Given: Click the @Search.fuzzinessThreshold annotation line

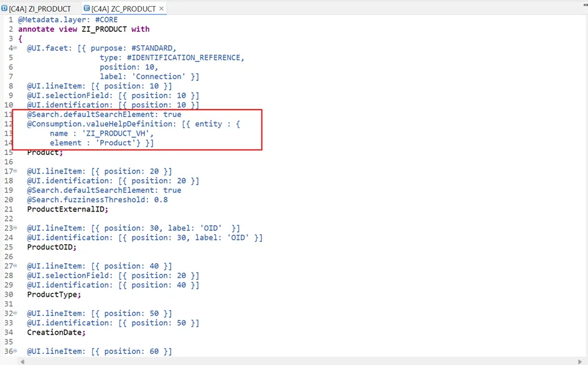Looking at the screenshot, I should tap(96, 200).
